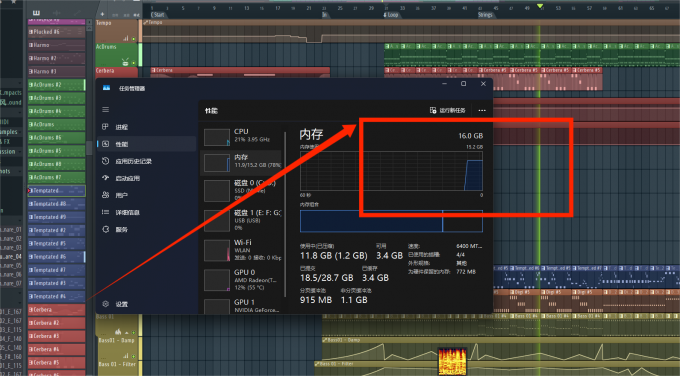This screenshot has height=376, width=680.
Task: Toggle mute LED on Bass 01 track
Action: coord(134,333)
